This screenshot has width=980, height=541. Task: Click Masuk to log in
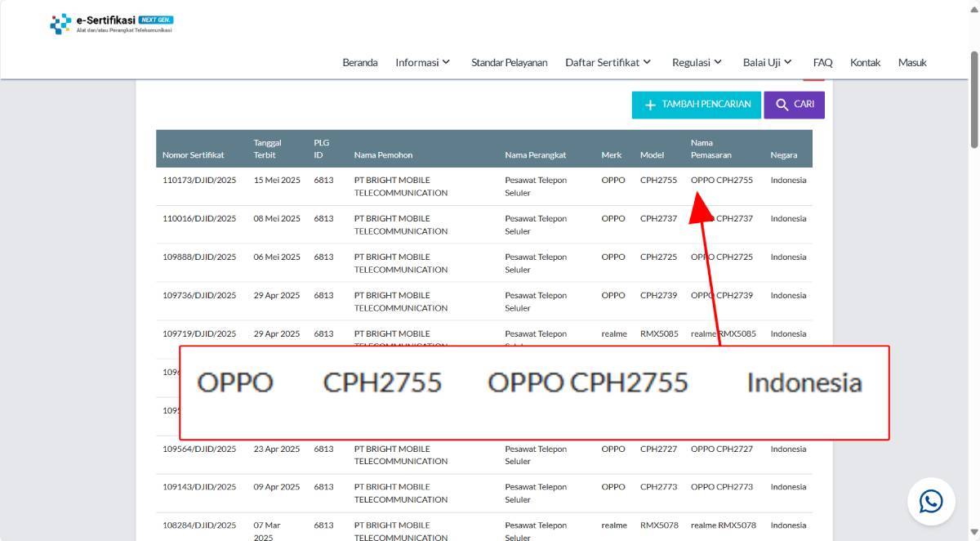[913, 62]
